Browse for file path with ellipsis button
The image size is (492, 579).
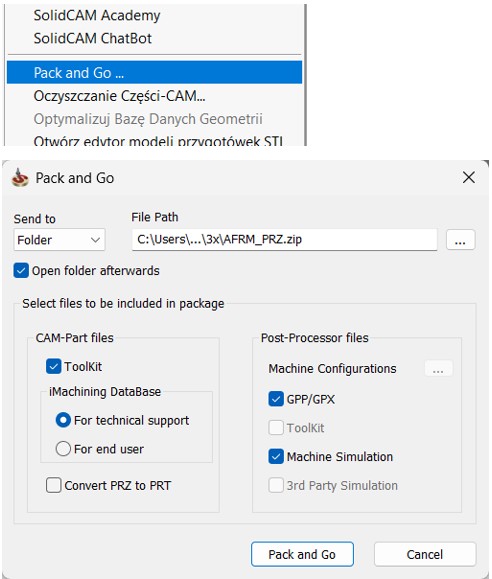click(460, 240)
